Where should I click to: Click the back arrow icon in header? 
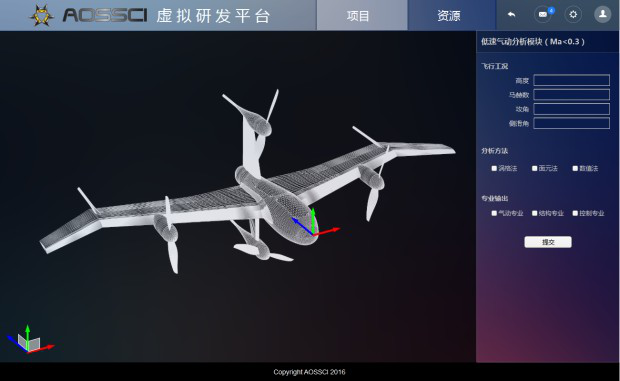click(511, 15)
